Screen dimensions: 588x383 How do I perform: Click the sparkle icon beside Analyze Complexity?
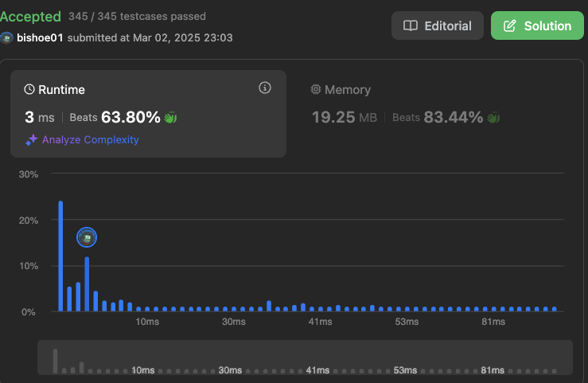tap(32, 139)
